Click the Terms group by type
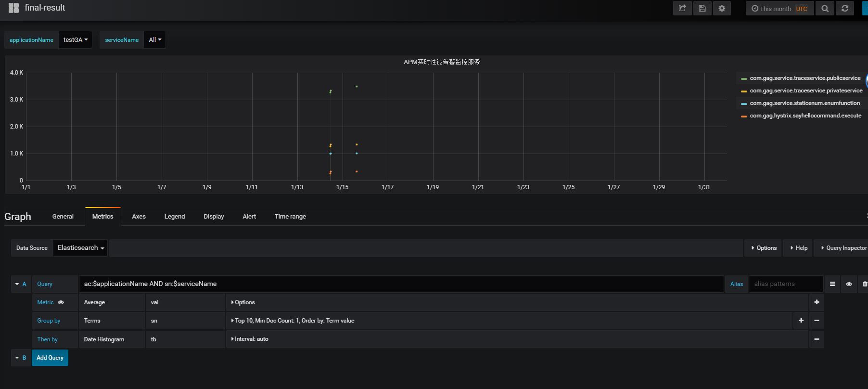The width and height of the screenshot is (868, 389). point(112,321)
